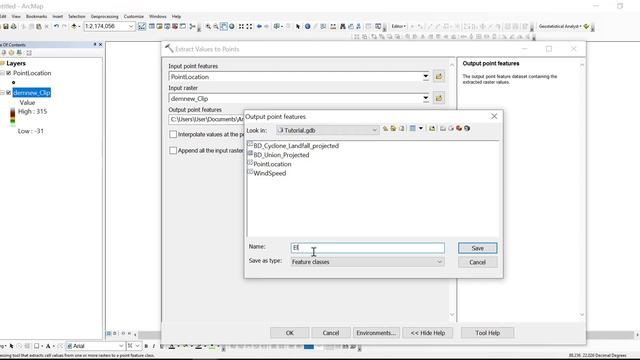This screenshot has height=360, width=640.
Task: Click the Find binoculars icon
Action: pos(343,27)
